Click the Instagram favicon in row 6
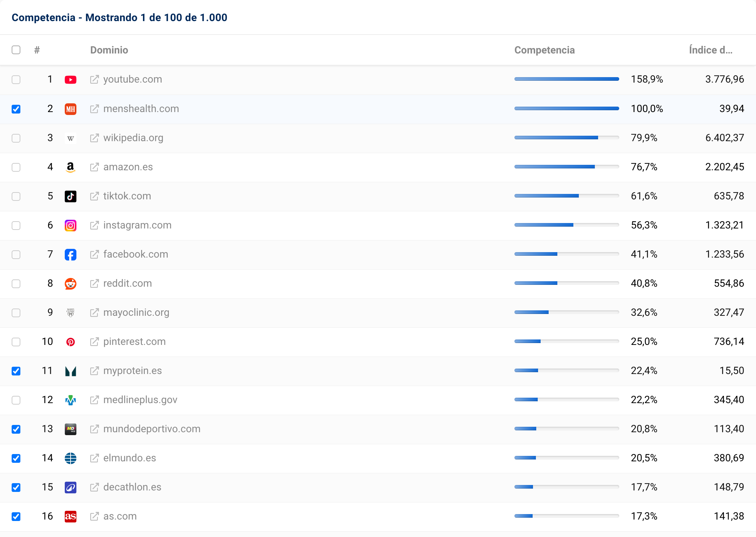 pos(71,225)
